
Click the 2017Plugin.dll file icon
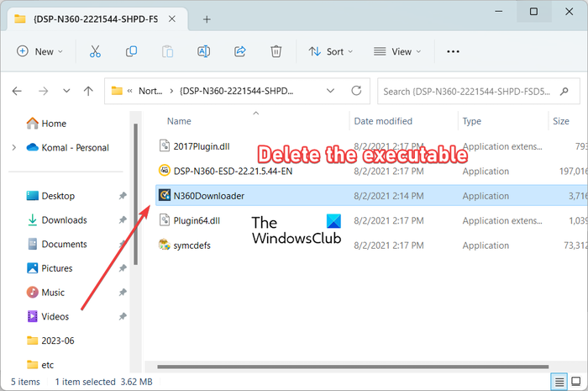click(x=165, y=145)
